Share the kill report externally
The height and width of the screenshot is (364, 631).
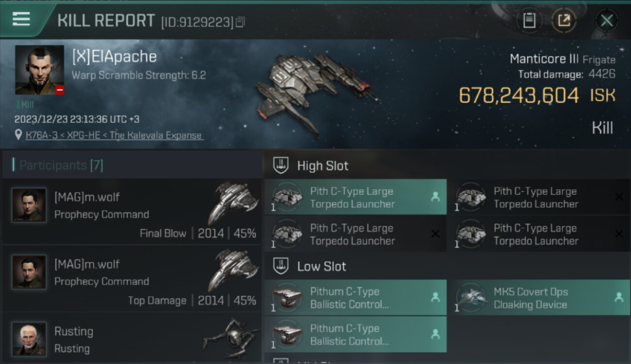point(564,20)
